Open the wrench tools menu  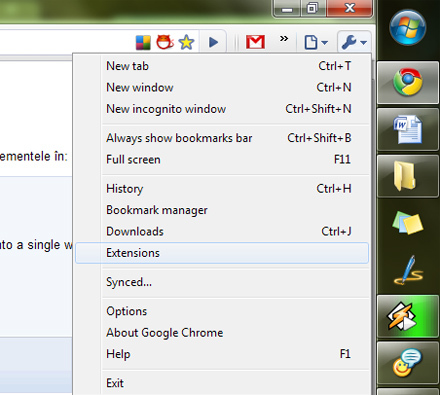coord(354,42)
